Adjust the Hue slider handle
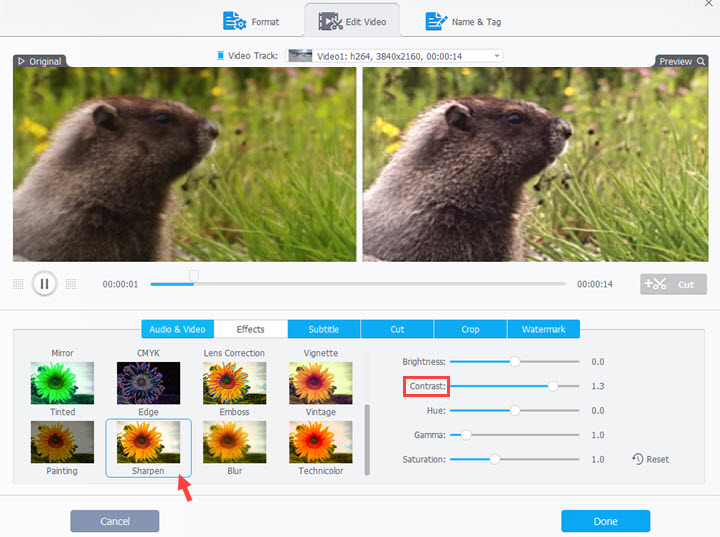This screenshot has height=537, width=720. click(515, 410)
